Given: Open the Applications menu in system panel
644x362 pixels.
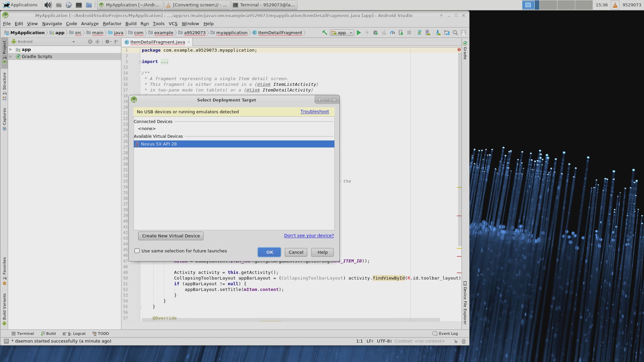Looking at the screenshot, I should (20, 5).
